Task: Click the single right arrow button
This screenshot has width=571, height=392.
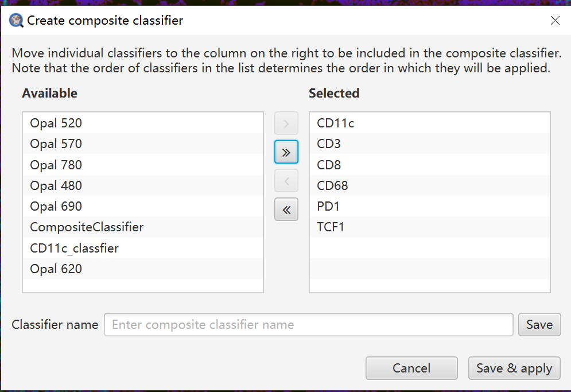Action: pyautogui.click(x=286, y=123)
